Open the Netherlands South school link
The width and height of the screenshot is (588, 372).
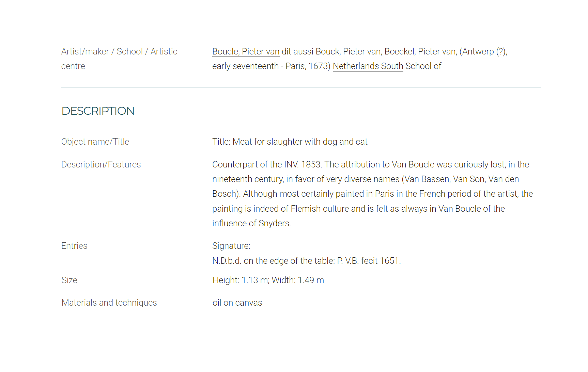(368, 66)
